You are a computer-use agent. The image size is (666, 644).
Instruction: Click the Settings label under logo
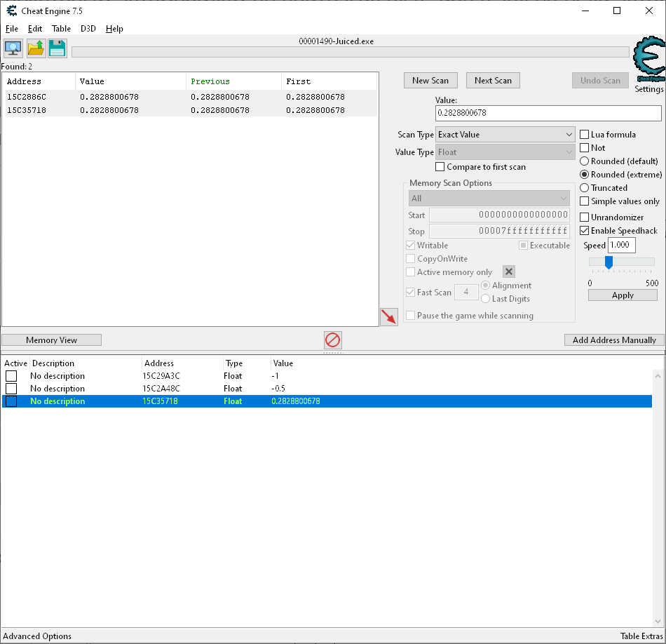[x=649, y=89]
